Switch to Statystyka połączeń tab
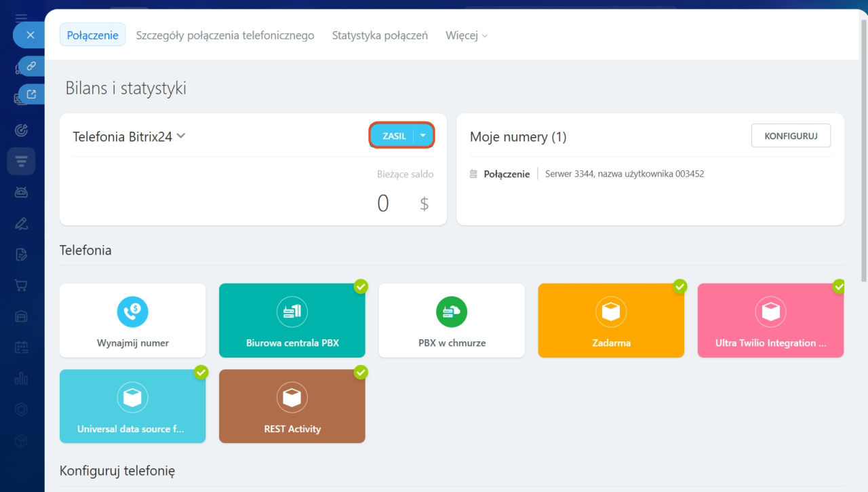Viewport: 868px width, 492px height. click(380, 35)
